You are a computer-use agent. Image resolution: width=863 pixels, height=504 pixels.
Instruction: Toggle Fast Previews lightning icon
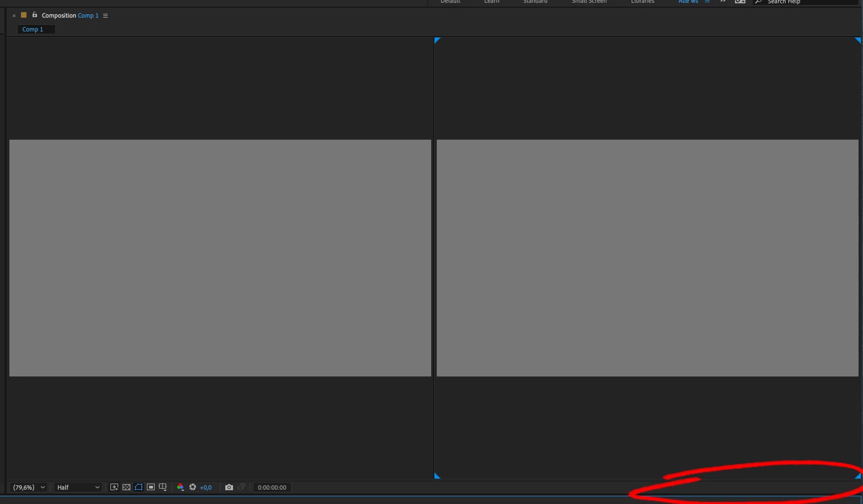114,487
